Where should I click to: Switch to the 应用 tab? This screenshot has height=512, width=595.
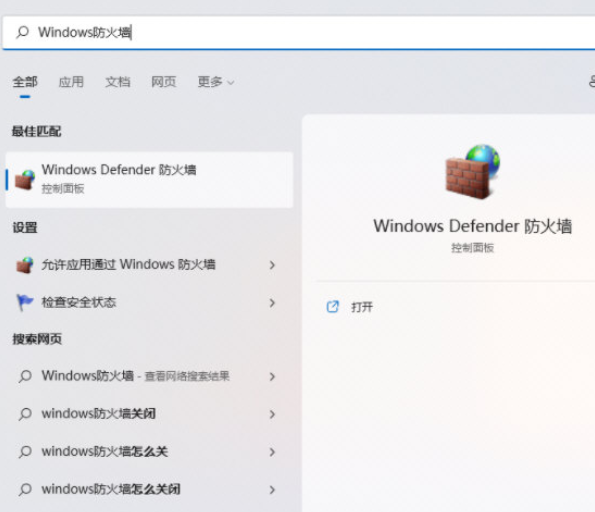[71, 82]
